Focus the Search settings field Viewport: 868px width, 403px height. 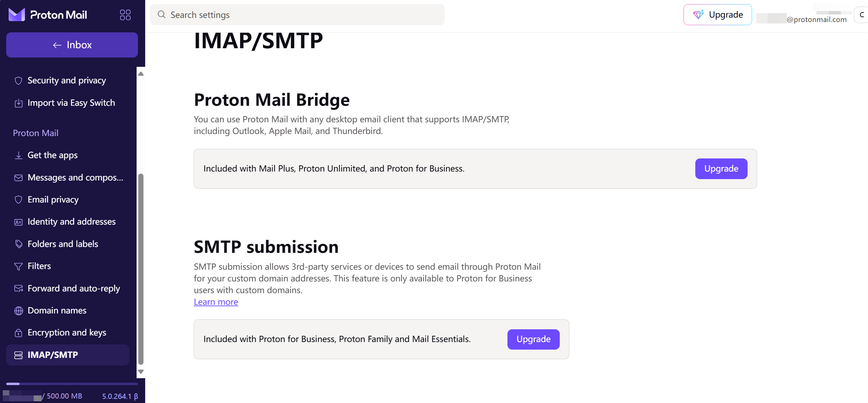[297, 15]
